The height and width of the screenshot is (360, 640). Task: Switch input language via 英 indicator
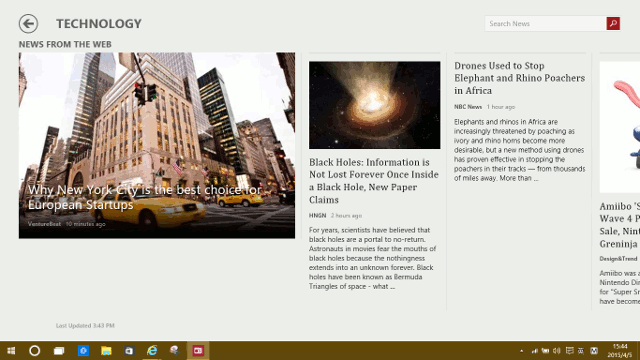581,351
